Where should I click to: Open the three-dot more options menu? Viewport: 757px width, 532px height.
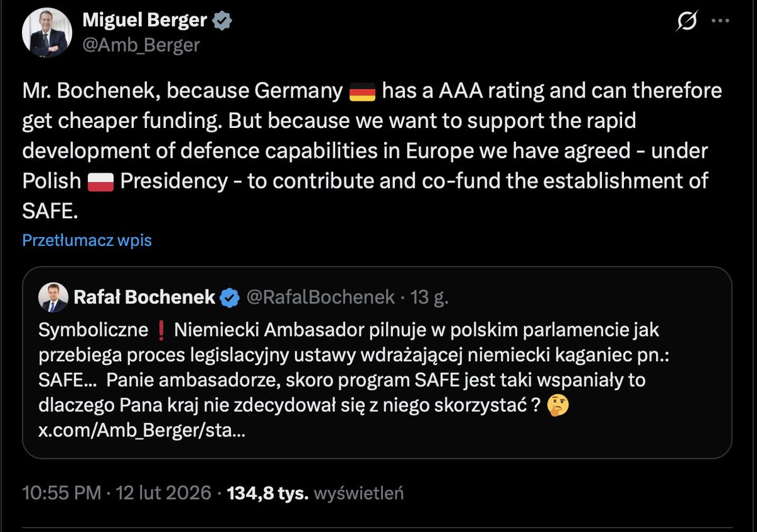click(720, 21)
